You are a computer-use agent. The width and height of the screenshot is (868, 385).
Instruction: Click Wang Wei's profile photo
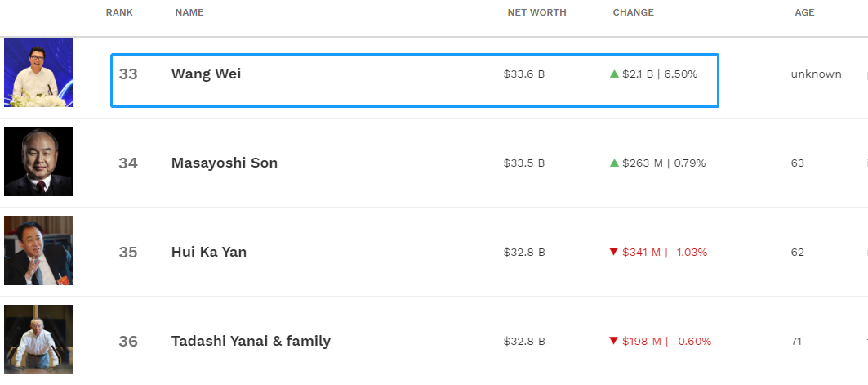click(38, 73)
